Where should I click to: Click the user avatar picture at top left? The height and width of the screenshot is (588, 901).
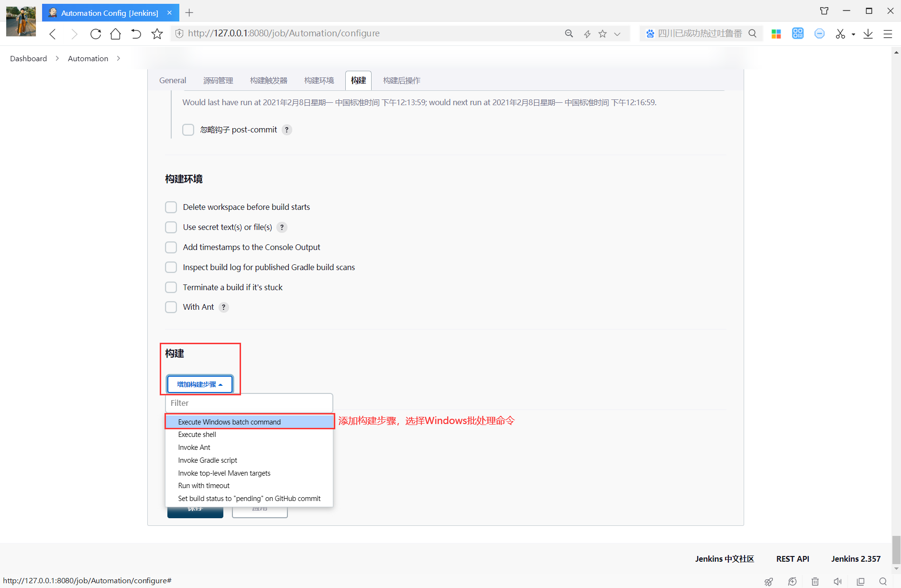[21, 21]
